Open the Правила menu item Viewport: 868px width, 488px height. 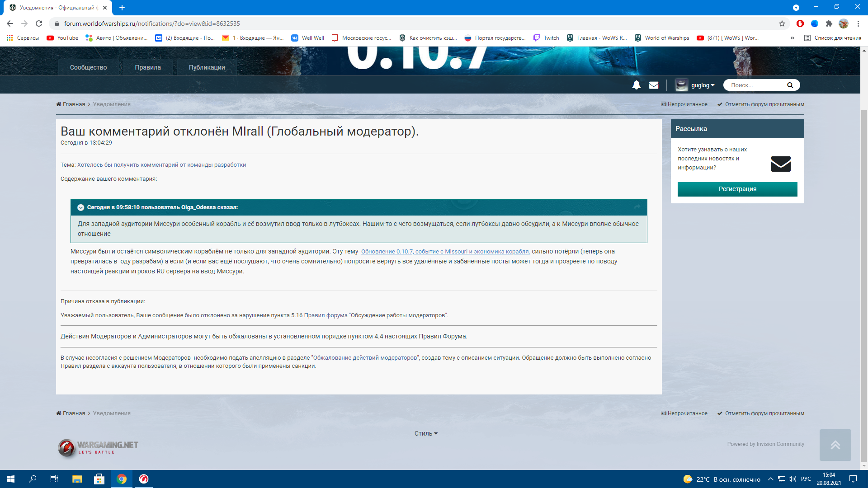click(x=148, y=67)
